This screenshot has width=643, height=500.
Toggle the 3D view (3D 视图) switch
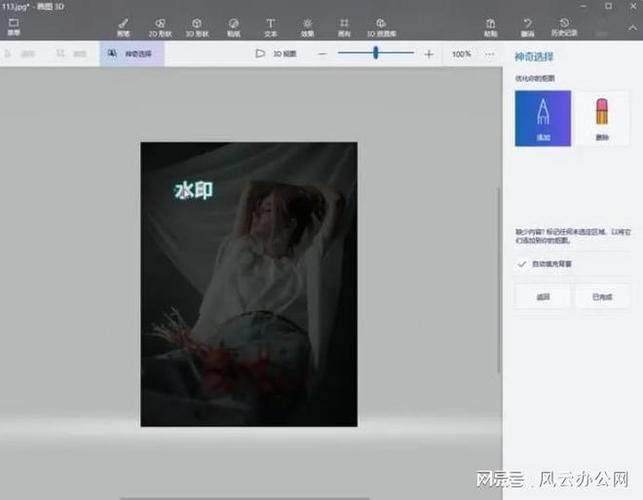(275, 54)
